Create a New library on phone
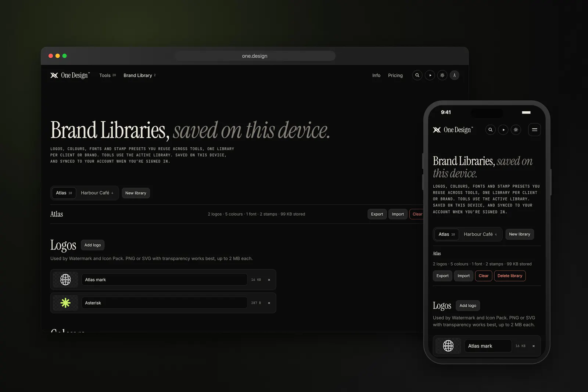The width and height of the screenshot is (588, 392). point(520,234)
